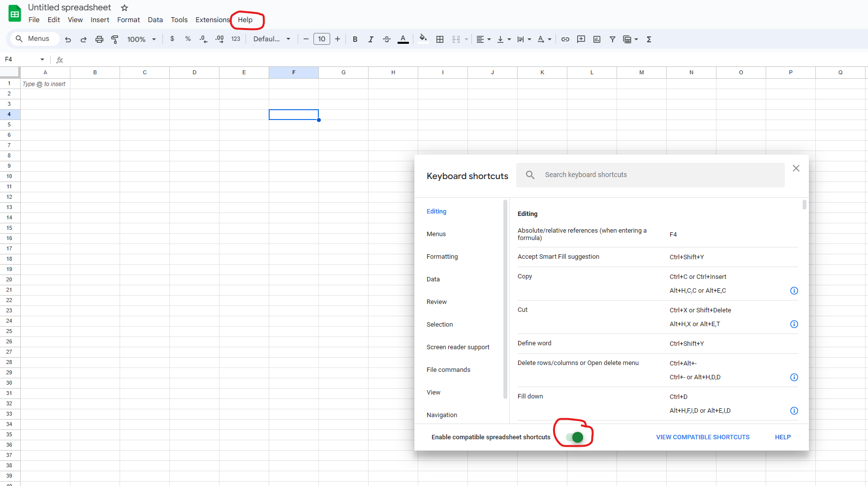Disable compatible spreadsheet shortcuts toggle
Screen dimensions: 868x486
[574, 437]
